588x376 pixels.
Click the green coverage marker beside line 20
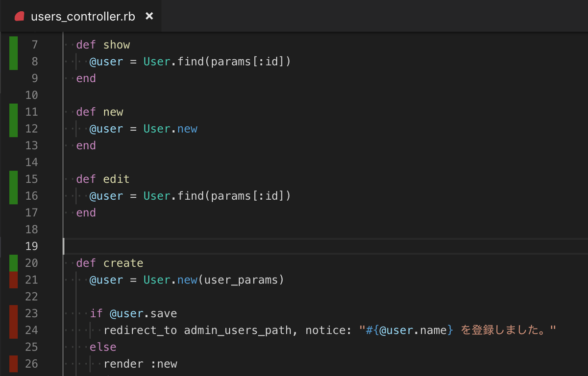click(14, 263)
